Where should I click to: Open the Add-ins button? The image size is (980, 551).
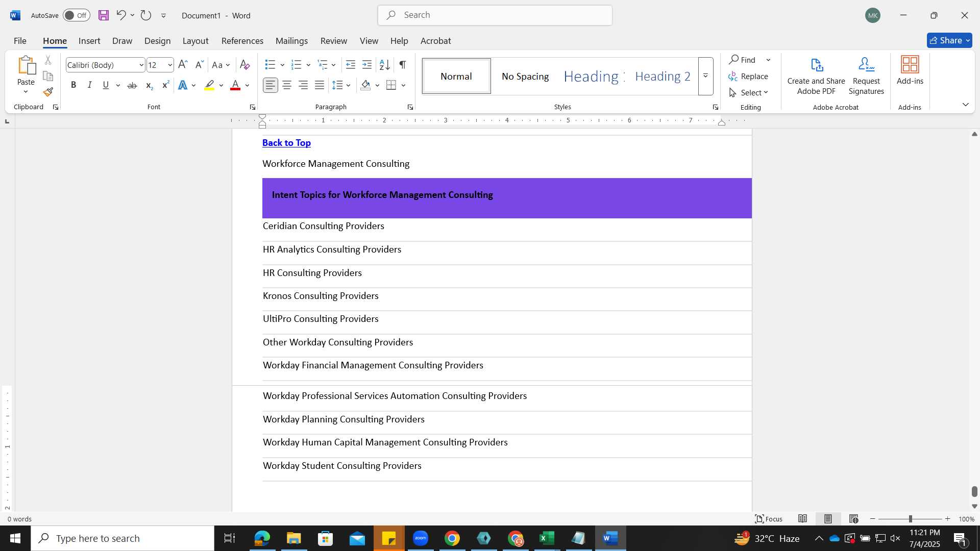pos(910,70)
